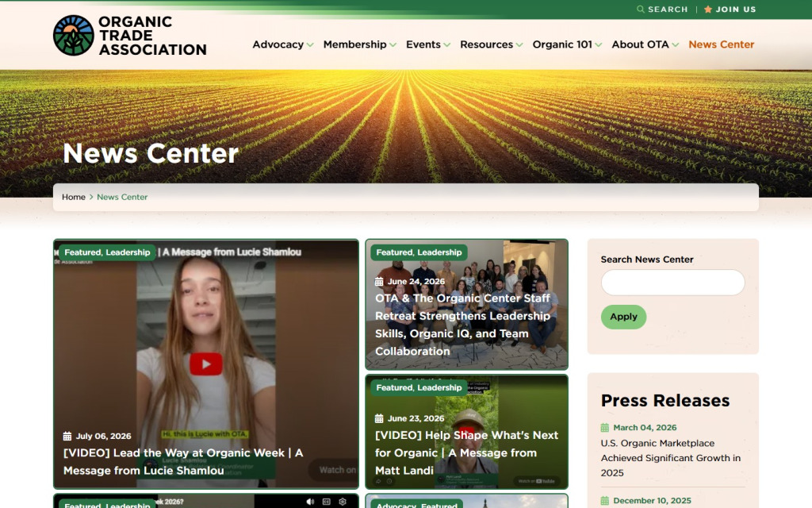The image size is (812, 508).
Task: Click calendar icon next to March 04, 2026
Action: 605,428
